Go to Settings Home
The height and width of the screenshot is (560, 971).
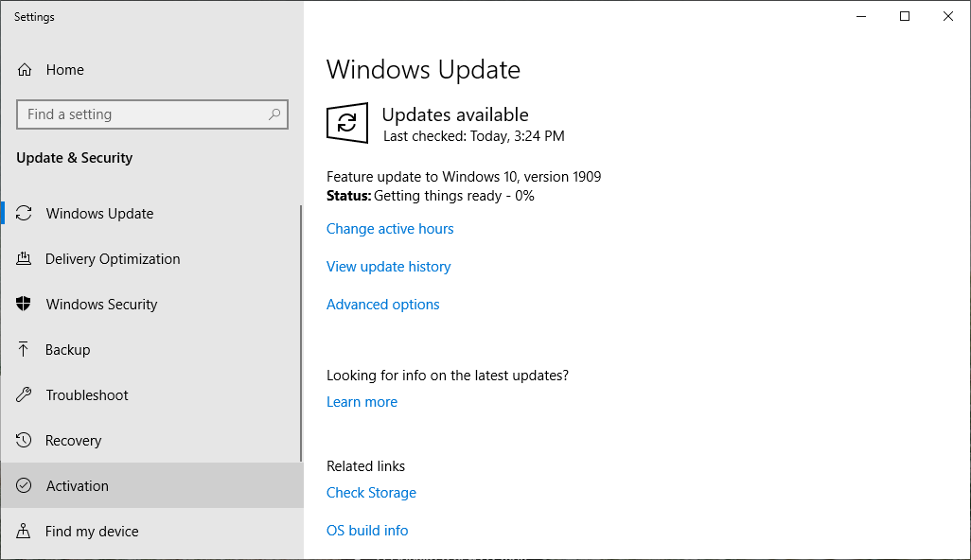click(151, 69)
